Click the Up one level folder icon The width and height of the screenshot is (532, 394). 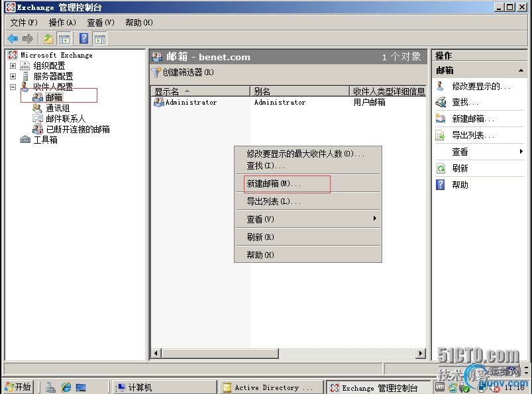[x=48, y=38]
